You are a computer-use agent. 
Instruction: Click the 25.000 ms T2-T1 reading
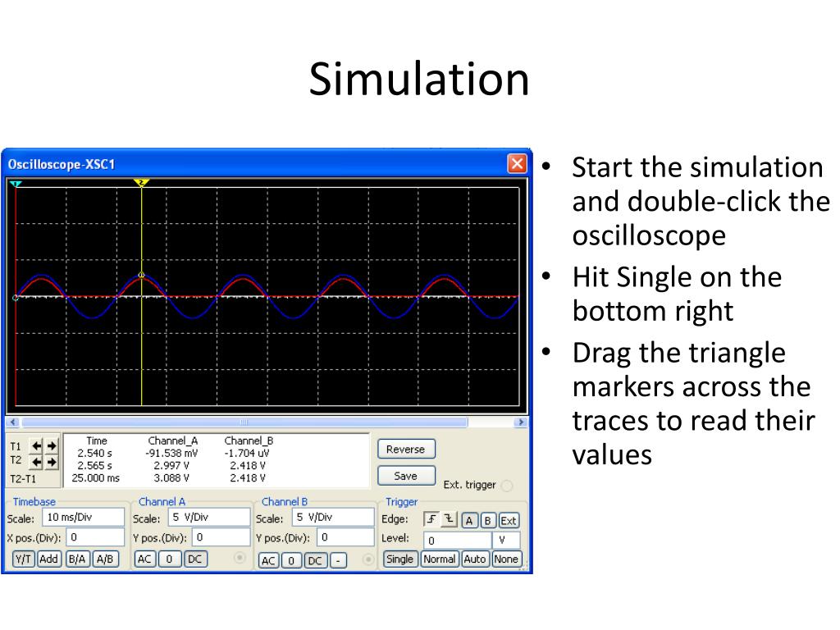point(95,478)
